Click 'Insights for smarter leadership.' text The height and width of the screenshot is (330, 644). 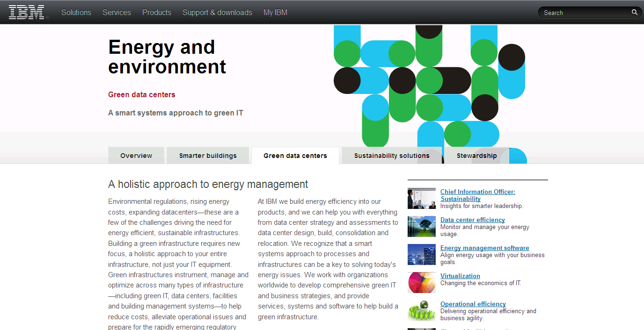pos(482,206)
